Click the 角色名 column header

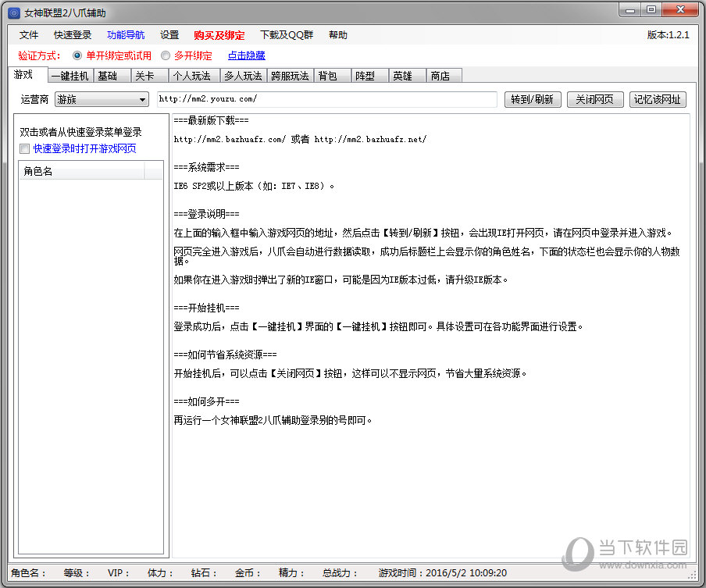(81, 172)
